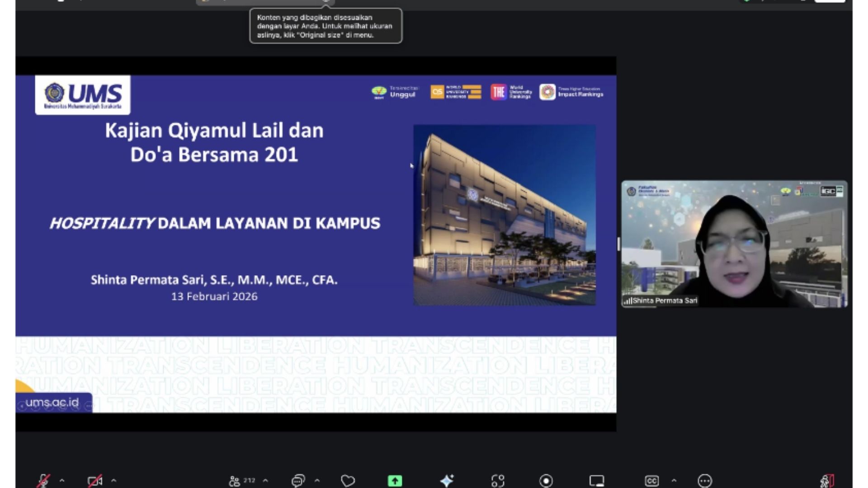Select Shinta Permata Sari's video thumbnail
This screenshot has height=488, width=868.
(x=734, y=244)
